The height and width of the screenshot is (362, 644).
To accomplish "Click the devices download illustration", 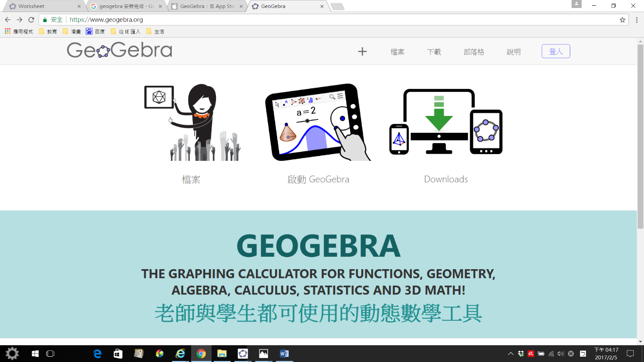I will (x=446, y=121).
